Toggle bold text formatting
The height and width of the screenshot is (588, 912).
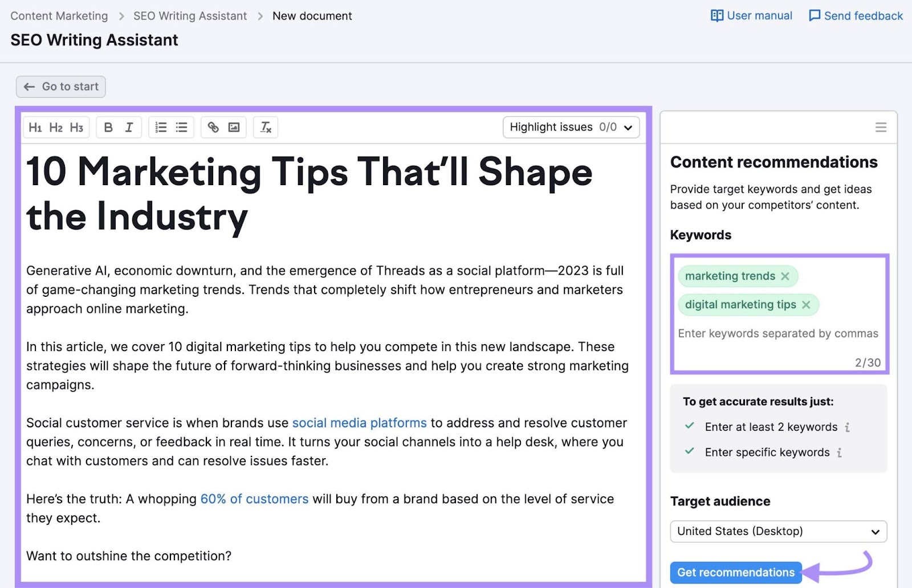[x=108, y=127]
